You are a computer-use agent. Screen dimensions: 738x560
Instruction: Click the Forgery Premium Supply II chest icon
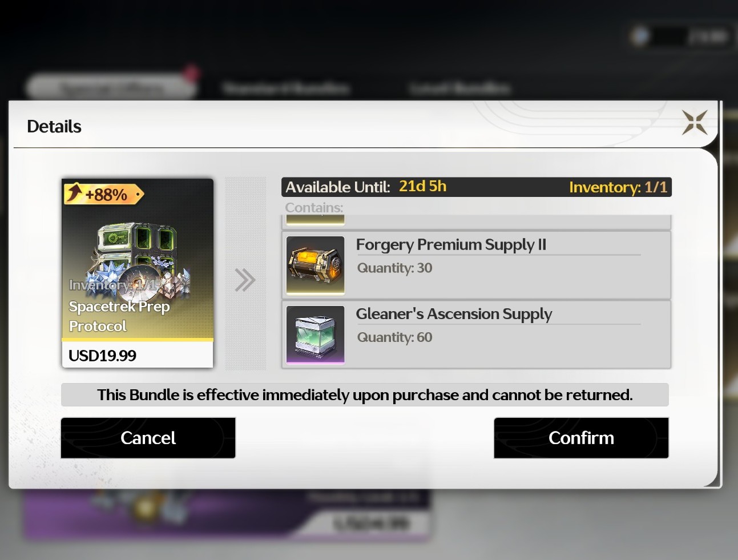click(316, 265)
